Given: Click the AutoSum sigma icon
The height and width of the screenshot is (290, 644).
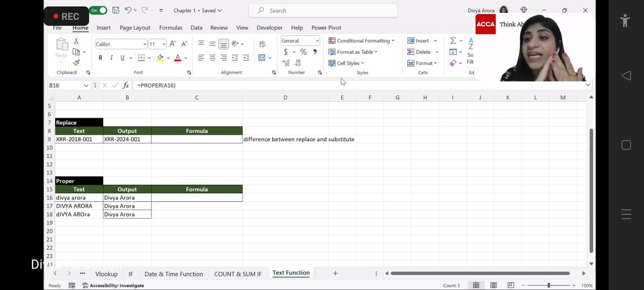Looking at the screenshot, I should click(453, 41).
